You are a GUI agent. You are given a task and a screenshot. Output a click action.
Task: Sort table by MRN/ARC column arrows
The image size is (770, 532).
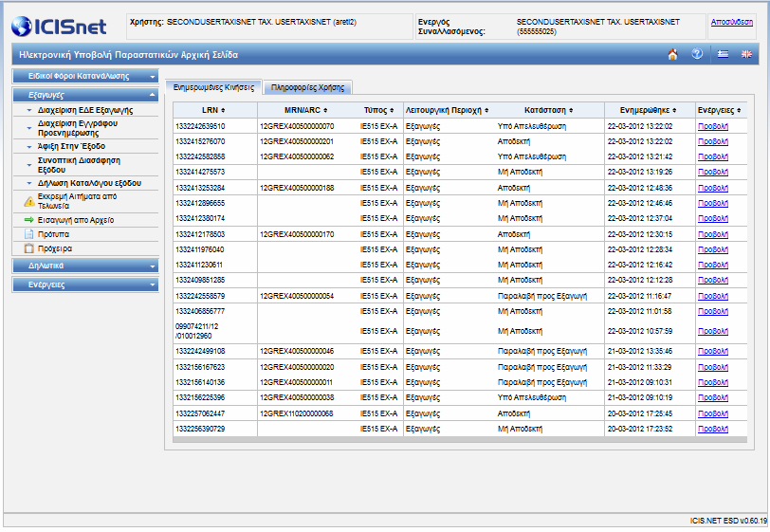click(x=325, y=111)
